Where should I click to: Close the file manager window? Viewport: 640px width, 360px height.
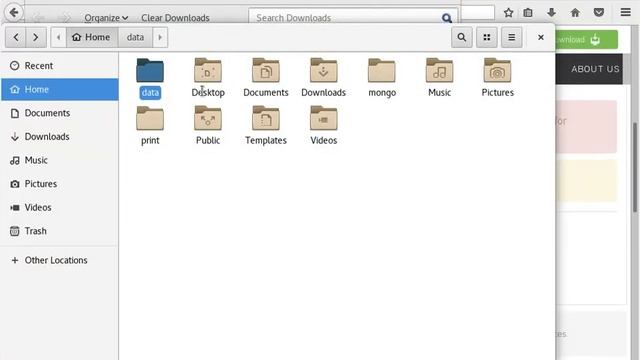click(541, 37)
